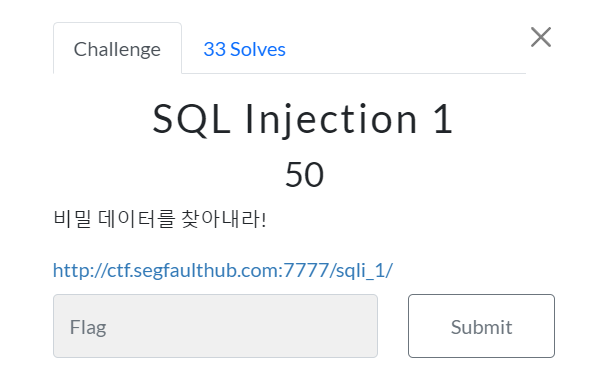Click the 50 points value
The height and width of the screenshot is (385, 612).
(x=304, y=175)
